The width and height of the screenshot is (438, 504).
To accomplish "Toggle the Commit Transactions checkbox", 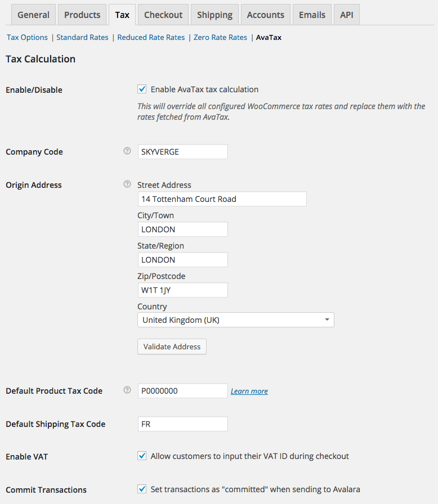I will tap(142, 489).
